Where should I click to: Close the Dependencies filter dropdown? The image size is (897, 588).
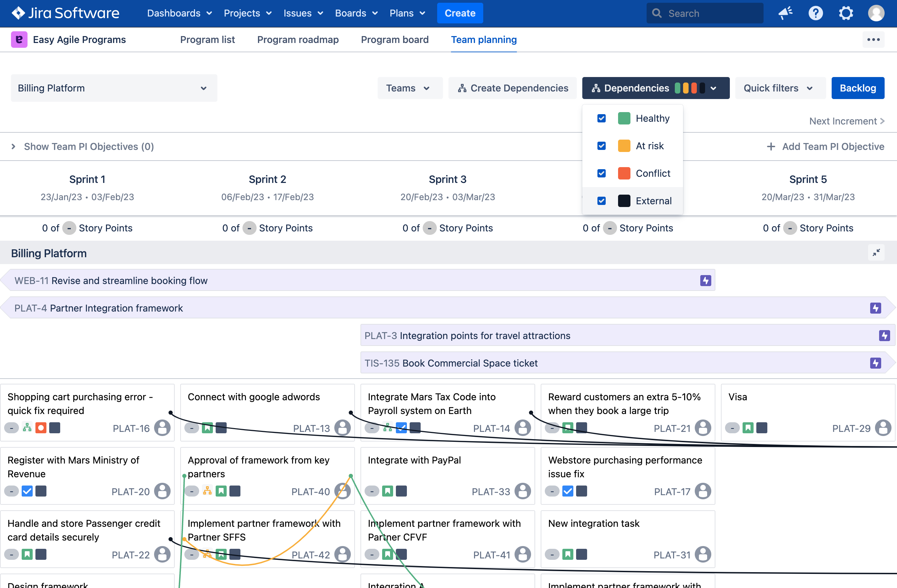click(656, 88)
